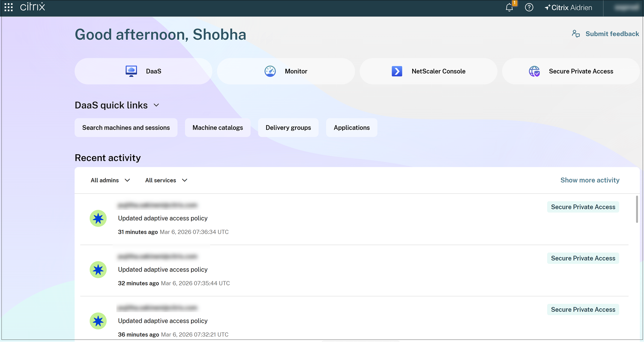The width and height of the screenshot is (644, 342).
Task: Open the blurred account menu
Action: point(626,7)
